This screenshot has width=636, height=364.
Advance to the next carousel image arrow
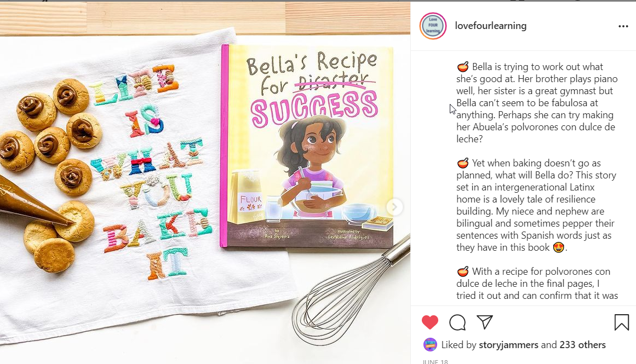tap(394, 207)
